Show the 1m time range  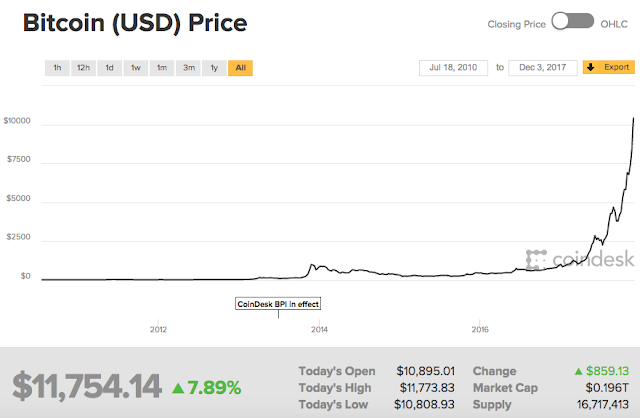161,68
